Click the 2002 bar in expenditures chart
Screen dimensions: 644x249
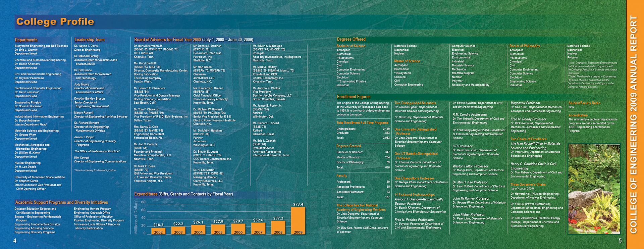coord(158,231)
